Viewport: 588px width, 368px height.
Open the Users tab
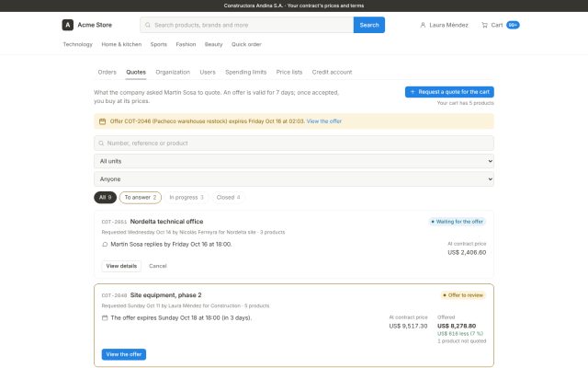point(208,72)
